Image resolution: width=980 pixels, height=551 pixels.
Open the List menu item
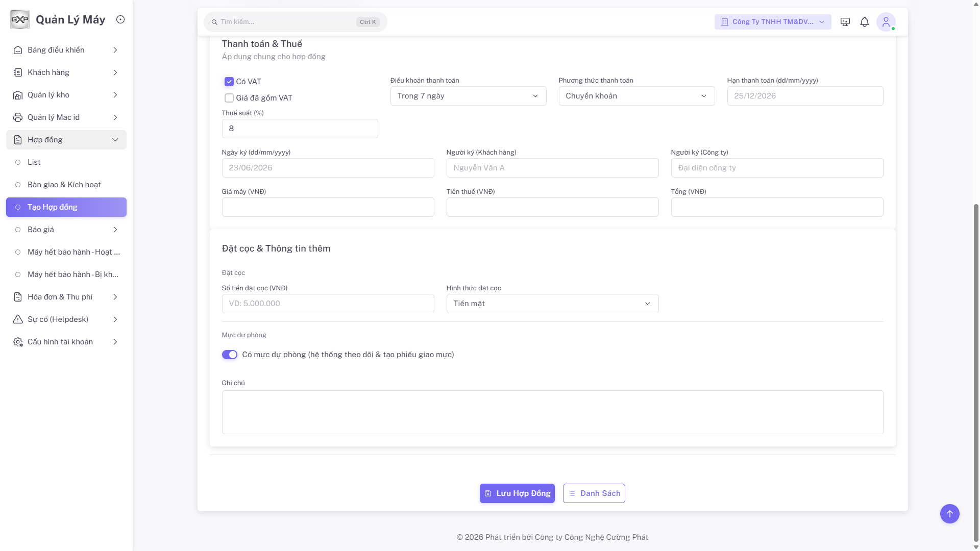(x=66, y=162)
